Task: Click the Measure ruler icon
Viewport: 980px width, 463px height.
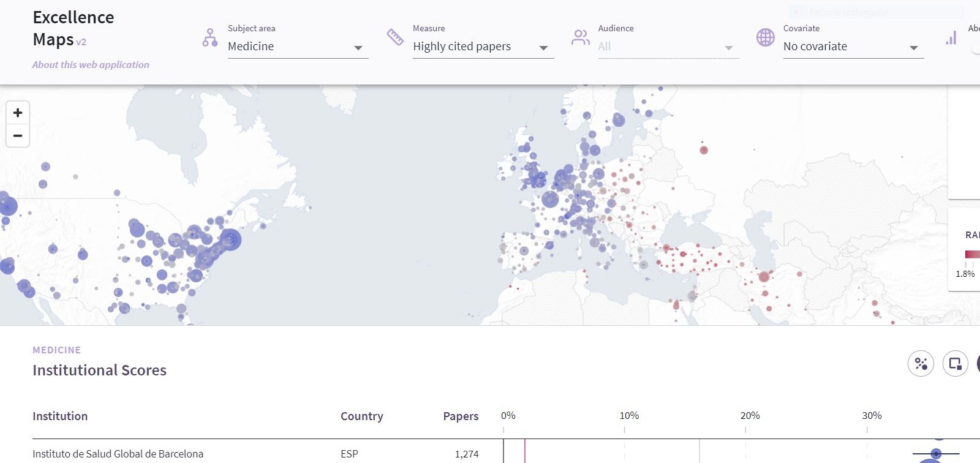Action: click(x=395, y=37)
